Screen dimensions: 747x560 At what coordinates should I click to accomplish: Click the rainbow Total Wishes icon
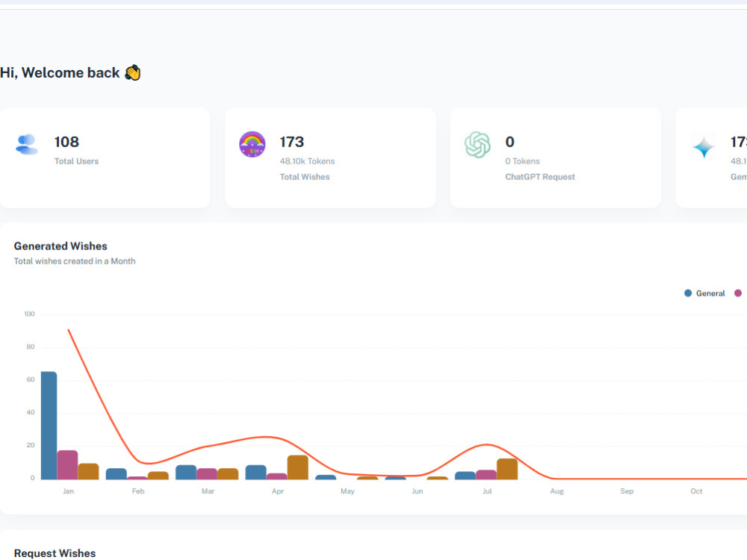pos(252,144)
